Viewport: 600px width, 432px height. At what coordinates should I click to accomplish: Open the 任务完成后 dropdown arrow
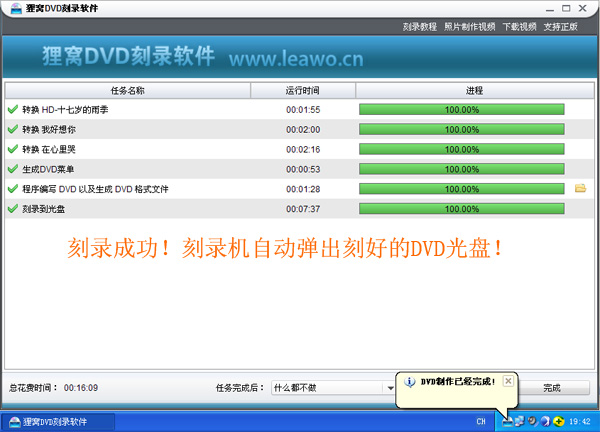390,388
